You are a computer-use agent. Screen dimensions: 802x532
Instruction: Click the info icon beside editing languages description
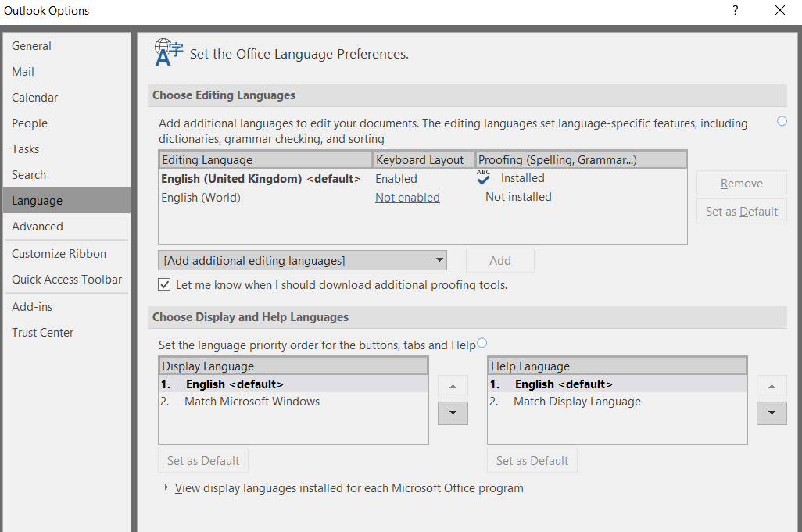(782, 122)
